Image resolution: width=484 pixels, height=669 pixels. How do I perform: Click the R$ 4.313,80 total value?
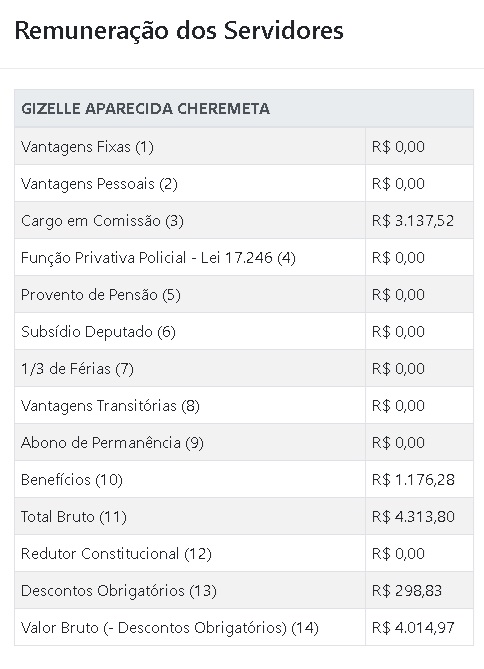tap(413, 517)
